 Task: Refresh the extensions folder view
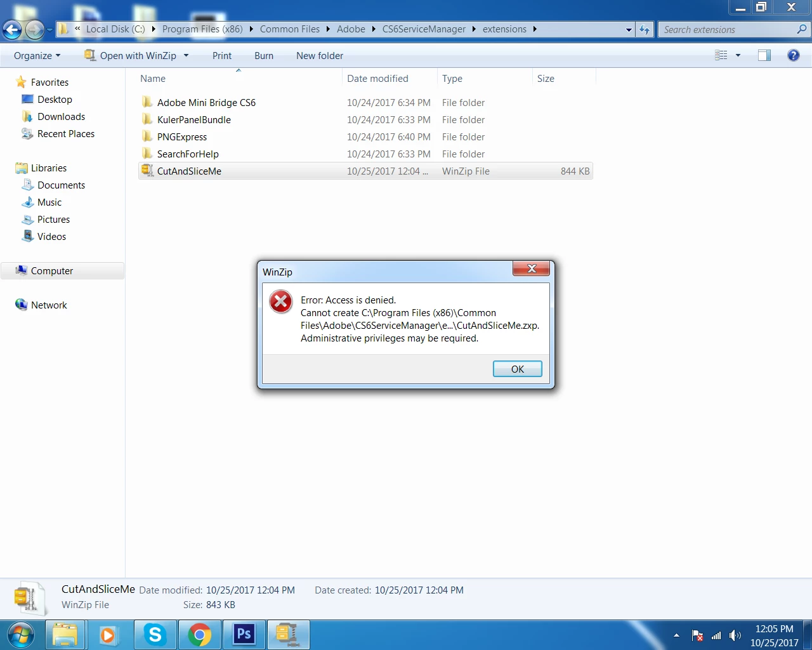[x=645, y=29]
